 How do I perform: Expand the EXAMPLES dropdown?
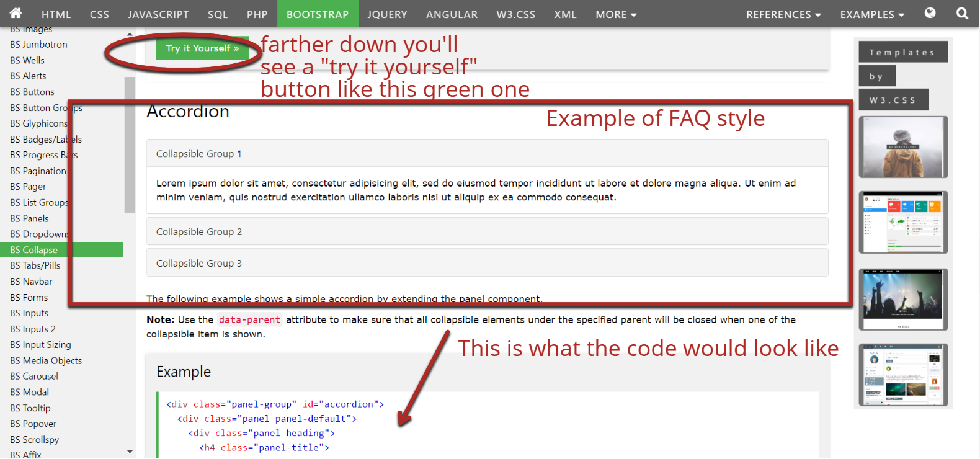872,14
